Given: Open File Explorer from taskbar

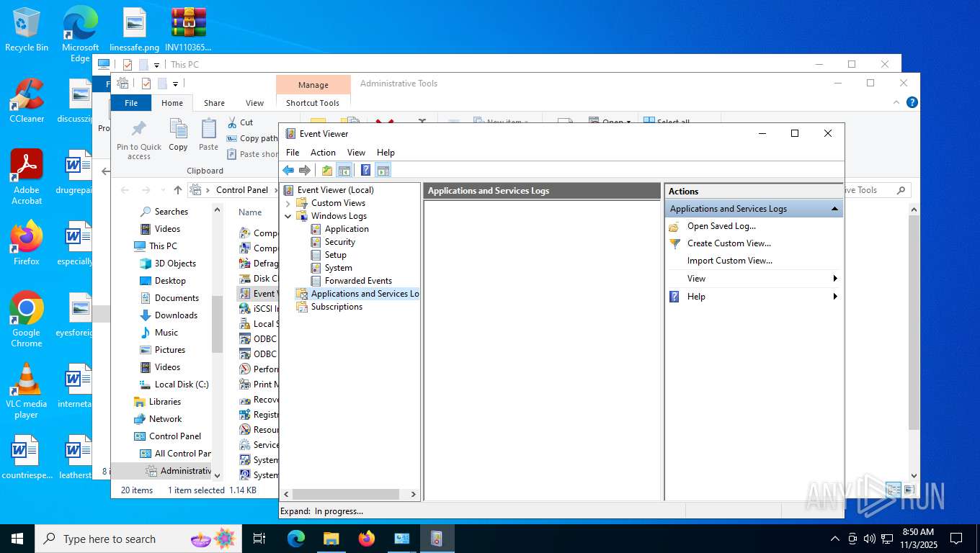Looking at the screenshot, I should coord(331,539).
